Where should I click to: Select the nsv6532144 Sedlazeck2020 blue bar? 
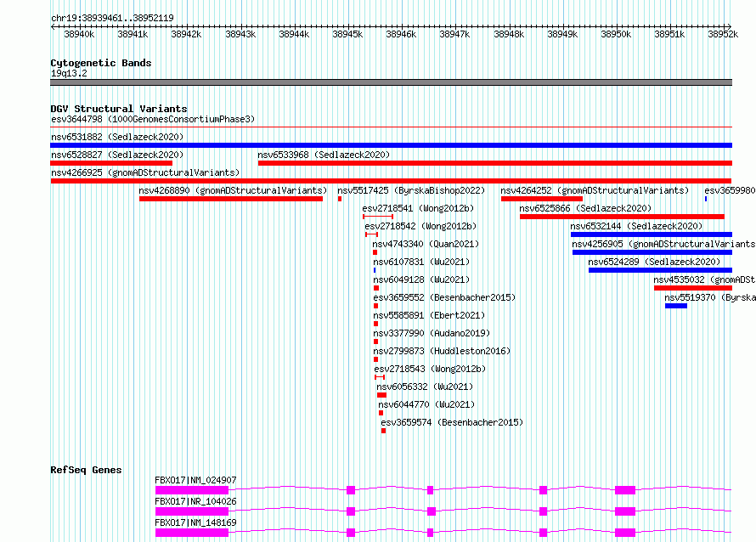point(652,234)
